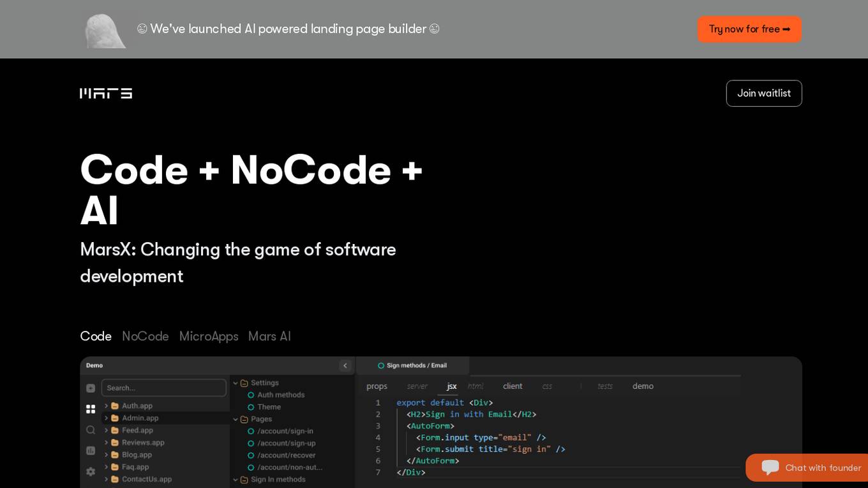Click the mascot image in the announcement banner

coord(105,31)
